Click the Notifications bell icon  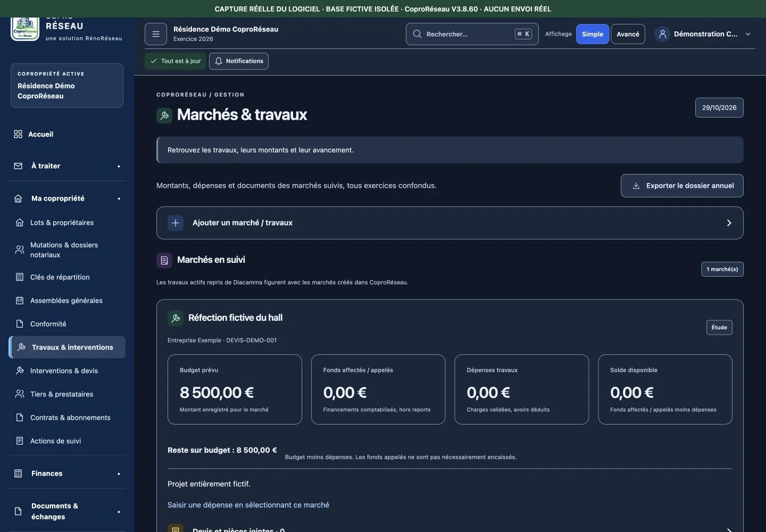(x=219, y=61)
